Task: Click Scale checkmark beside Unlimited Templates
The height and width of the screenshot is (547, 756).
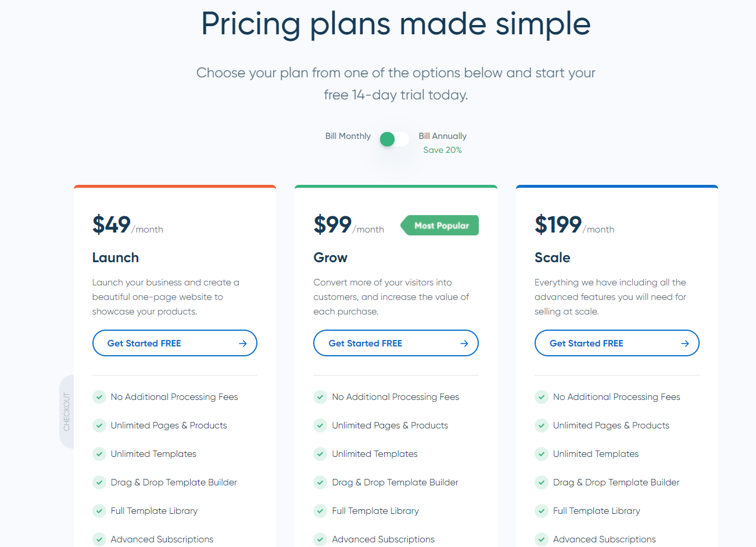Action: pos(542,454)
